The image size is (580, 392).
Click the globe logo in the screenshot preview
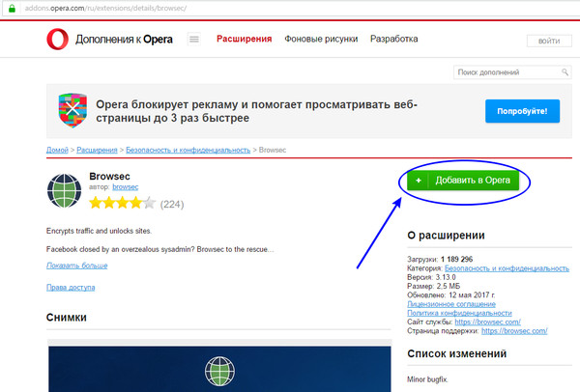(x=219, y=372)
